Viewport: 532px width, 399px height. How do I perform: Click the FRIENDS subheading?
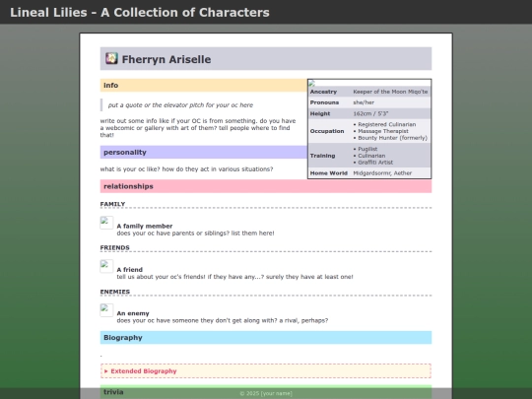114,247
